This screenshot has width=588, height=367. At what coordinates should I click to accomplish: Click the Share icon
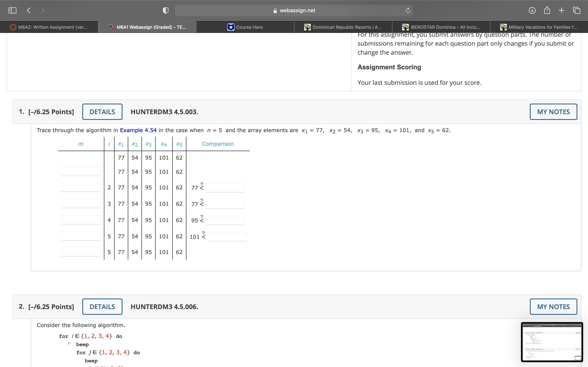547,10
